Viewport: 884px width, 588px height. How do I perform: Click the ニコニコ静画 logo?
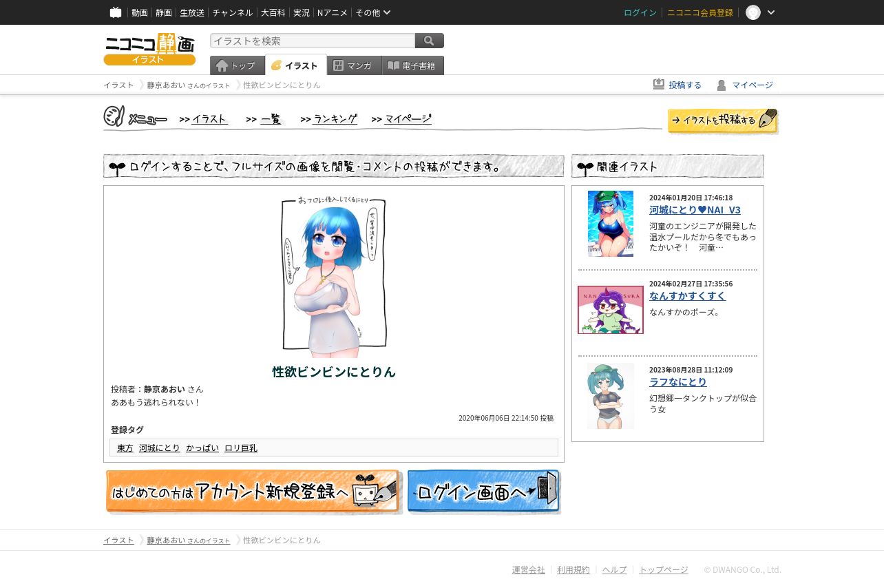click(x=149, y=49)
